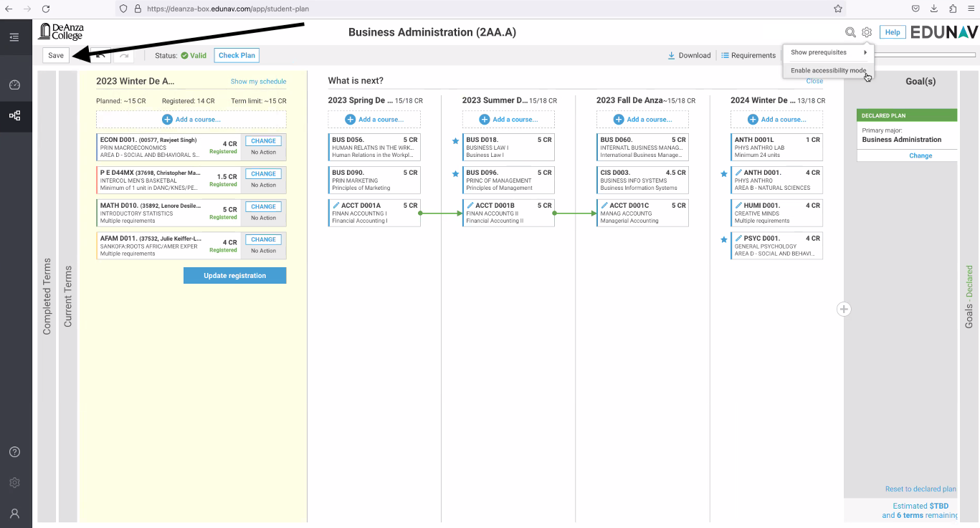Click the Show my schedule link
The height and width of the screenshot is (528, 980).
(258, 82)
